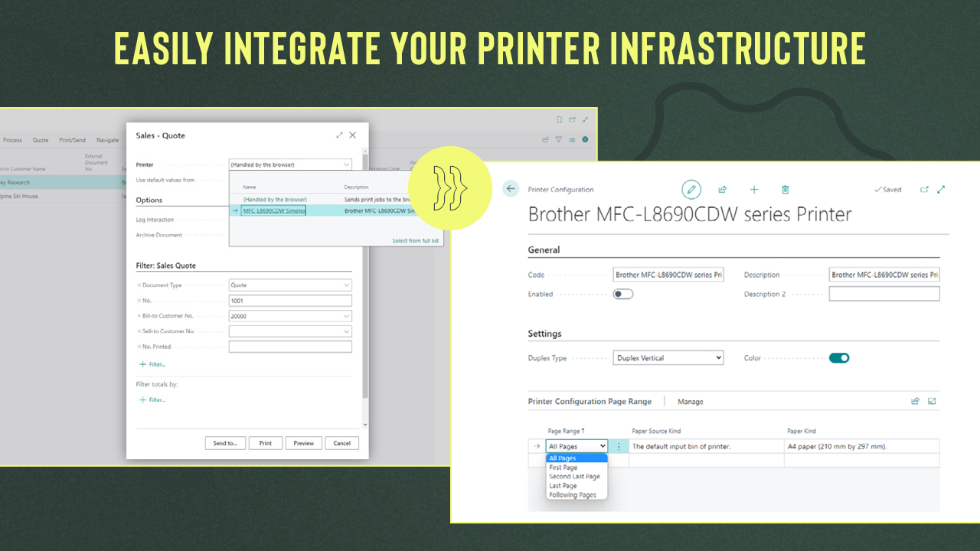Open the Manage menu
This screenshot has width=980, height=551.
[x=690, y=402]
